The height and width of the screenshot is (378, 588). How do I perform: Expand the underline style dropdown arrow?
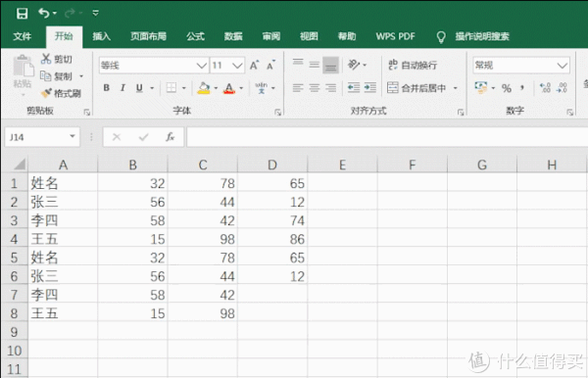pyautogui.click(x=152, y=88)
